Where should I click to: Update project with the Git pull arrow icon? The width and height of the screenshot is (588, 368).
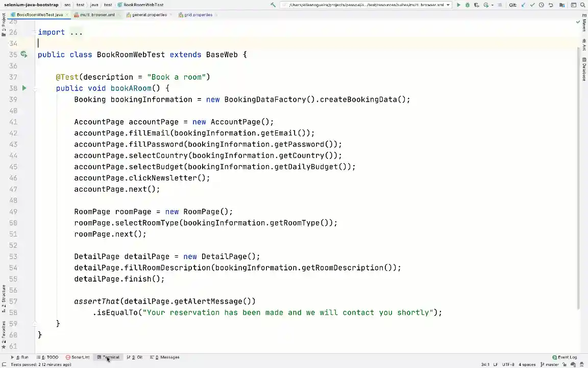click(x=523, y=5)
